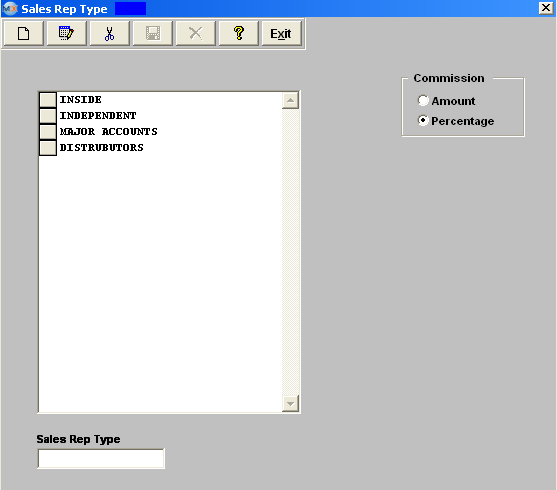The image size is (557, 490).
Task: Select the DISTRUBUTORS list entry
Action: pyautogui.click(x=102, y=147)
